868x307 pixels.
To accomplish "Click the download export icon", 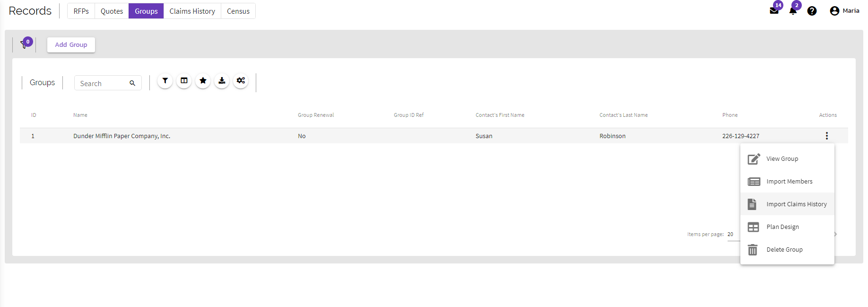I will point(222,81).
